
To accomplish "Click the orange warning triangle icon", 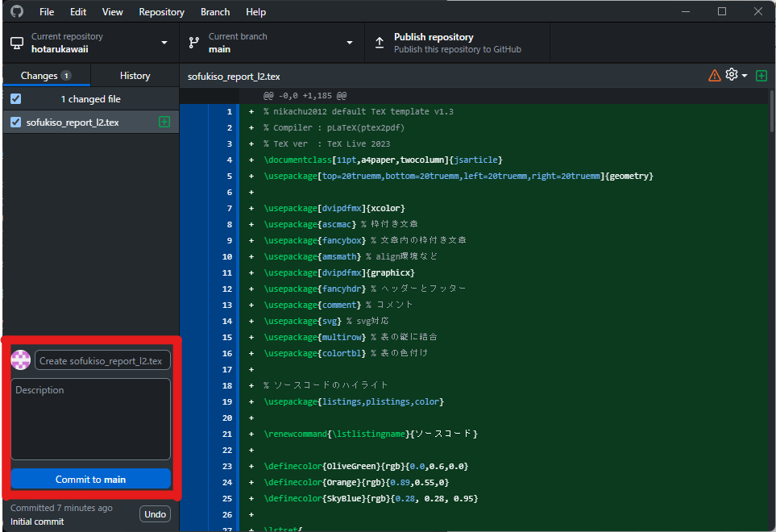I will point(714,75).
